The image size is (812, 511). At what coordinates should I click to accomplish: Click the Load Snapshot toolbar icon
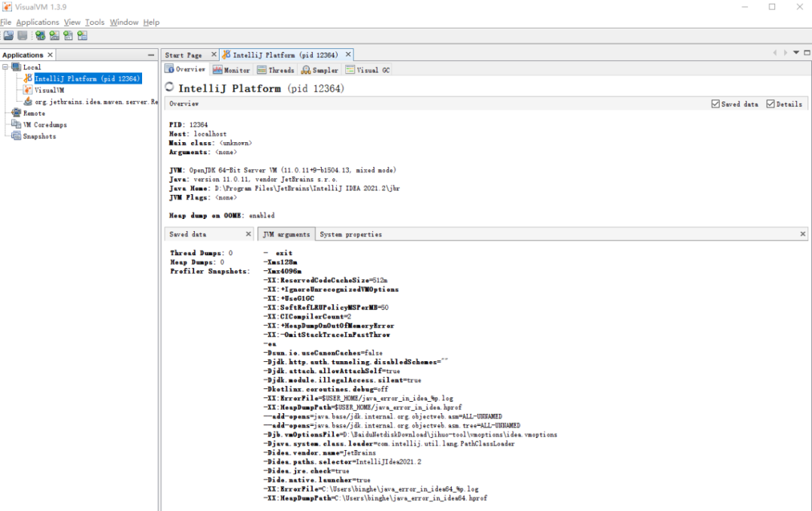(9, 35)
